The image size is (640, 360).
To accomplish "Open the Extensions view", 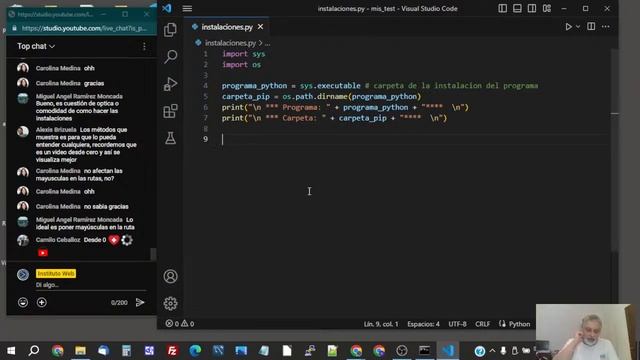I will coord(170,111).
